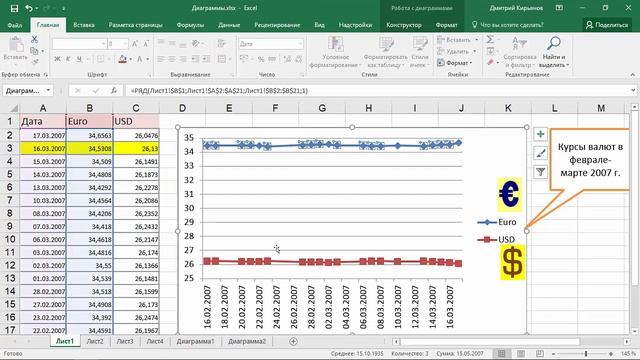This screenshot has height=360, width=640.
Task: Open Format as Table (Форматировать как таблицу)
Action: point(385,52)
